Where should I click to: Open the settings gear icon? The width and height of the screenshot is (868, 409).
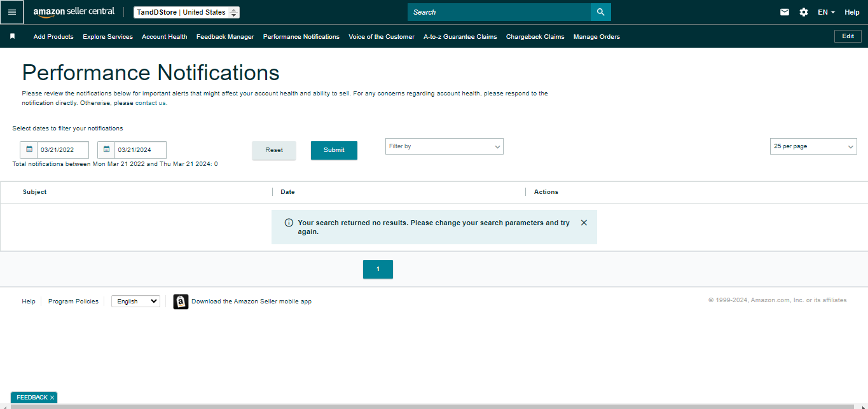[804, 12]
